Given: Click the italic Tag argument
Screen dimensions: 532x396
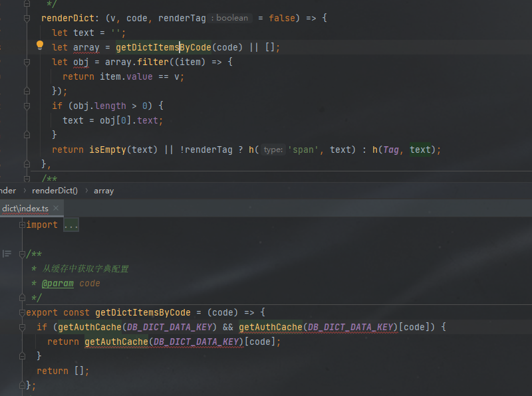Looking at the screenshot, I should click(391, 149).
